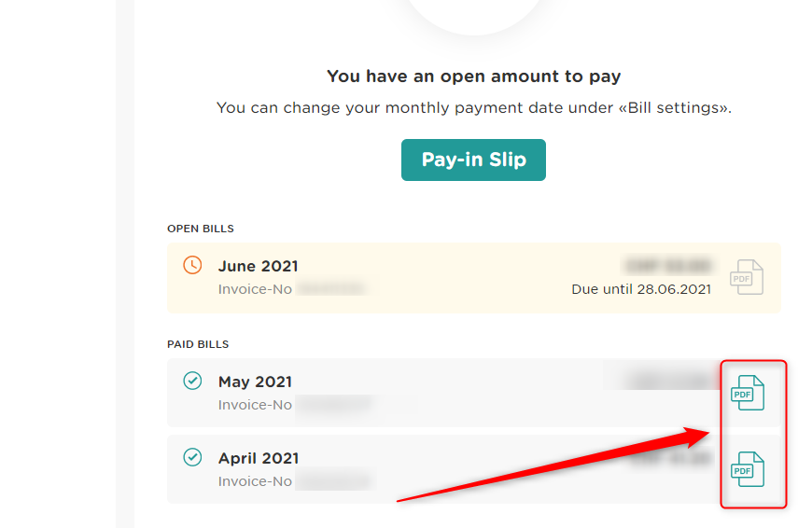Open the May 2021 PDF icon

(747, 393)
